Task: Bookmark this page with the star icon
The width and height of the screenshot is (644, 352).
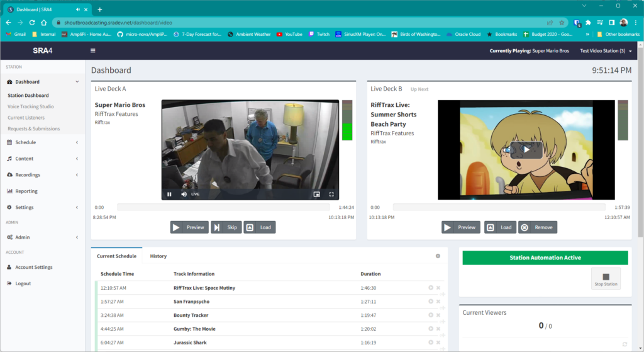Action: [x=562, y=22]
